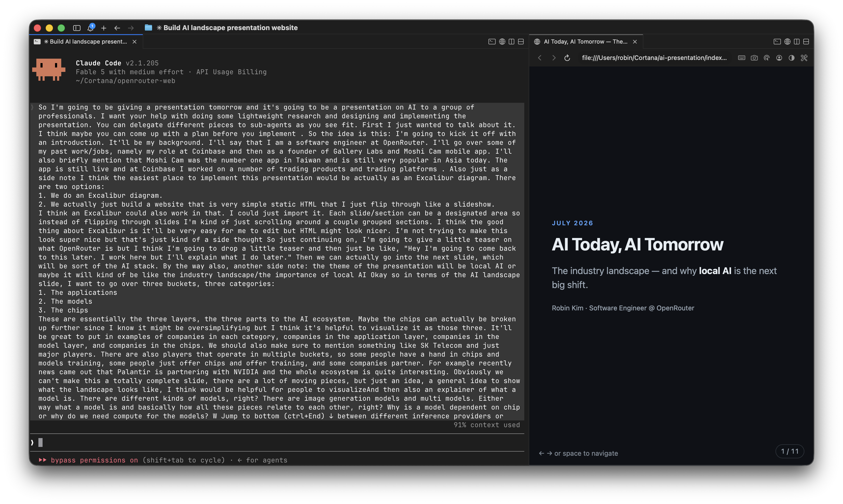Open new terminal in left pane toolbar
The height and width of the screenshot is (504, 843).
coord(492,42)
